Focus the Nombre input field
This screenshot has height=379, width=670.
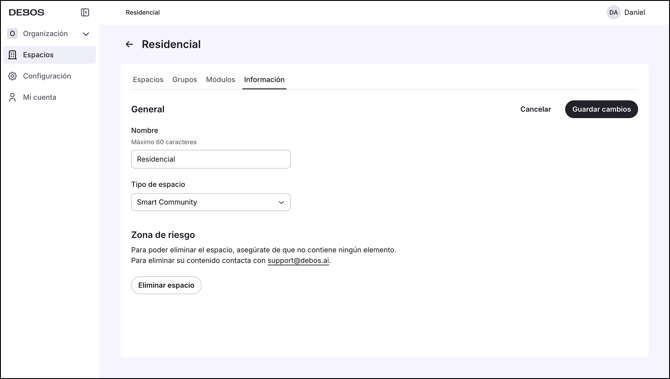[211, 159]
